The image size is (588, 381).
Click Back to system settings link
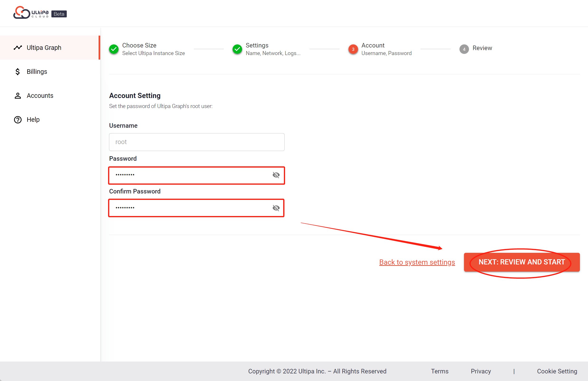coord(417,262)
